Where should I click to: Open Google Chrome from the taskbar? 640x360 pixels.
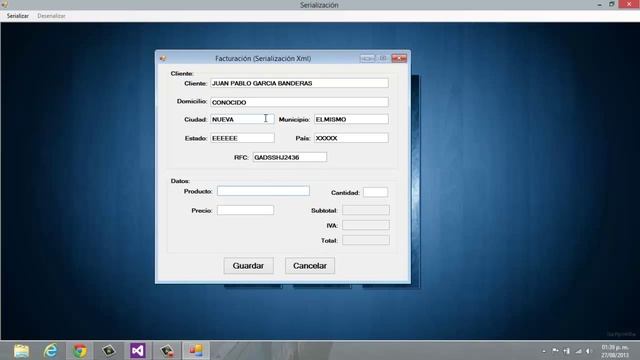(80, 351)
